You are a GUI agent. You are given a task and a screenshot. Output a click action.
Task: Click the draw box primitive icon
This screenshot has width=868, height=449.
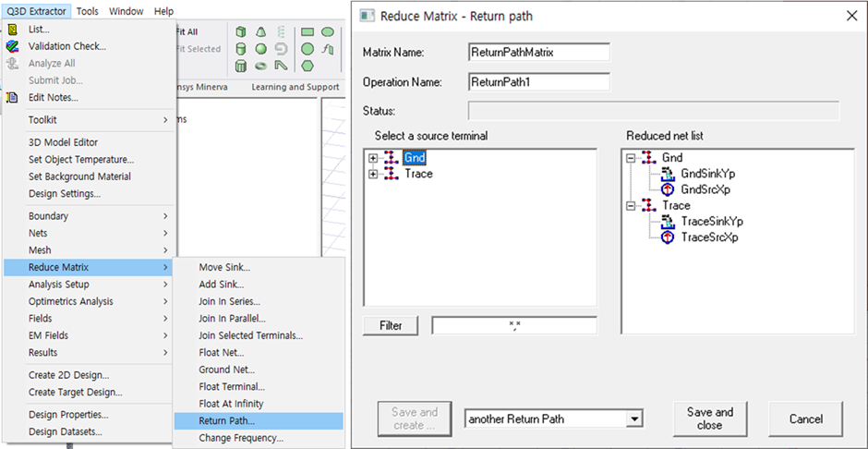[x=241, y=32]
